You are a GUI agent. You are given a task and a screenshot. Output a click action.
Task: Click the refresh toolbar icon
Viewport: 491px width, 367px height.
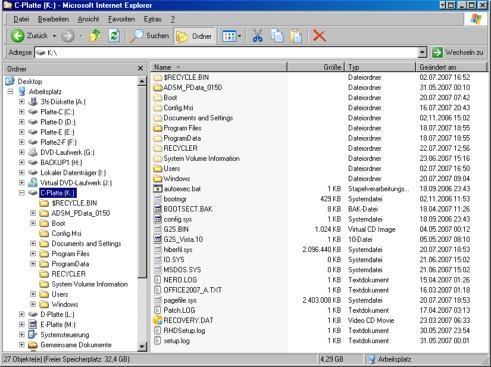pos(114,36)
